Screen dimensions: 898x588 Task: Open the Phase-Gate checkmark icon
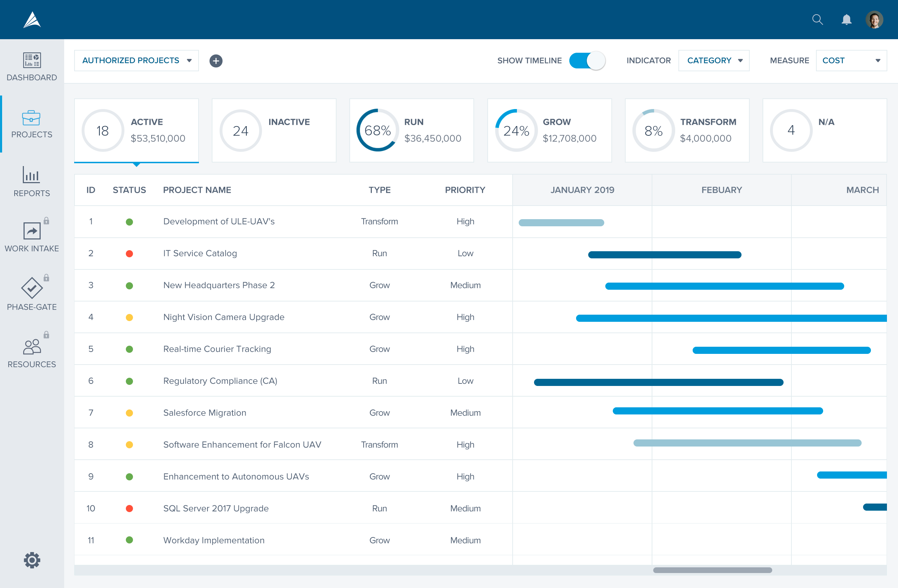tap(32, 288)
